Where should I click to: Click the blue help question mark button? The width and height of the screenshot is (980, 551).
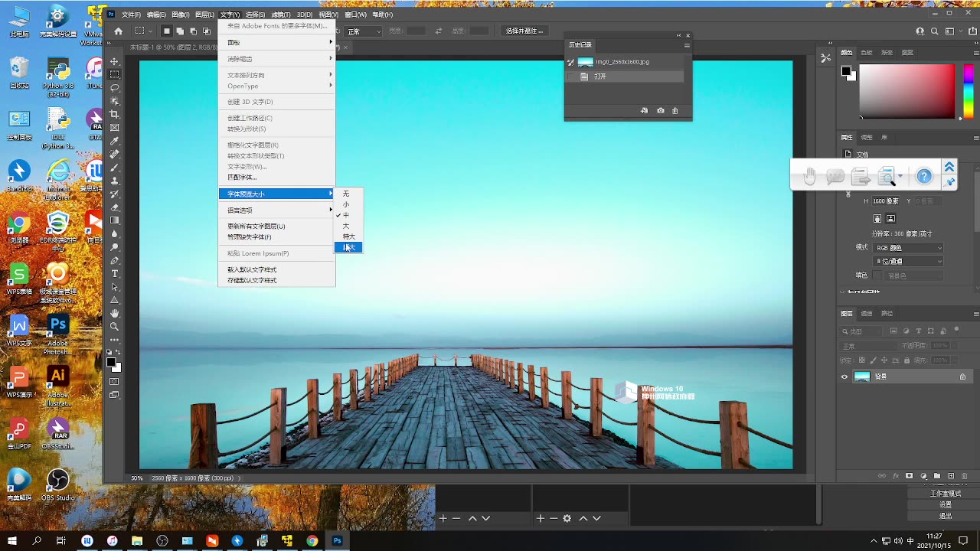point(924,175)
